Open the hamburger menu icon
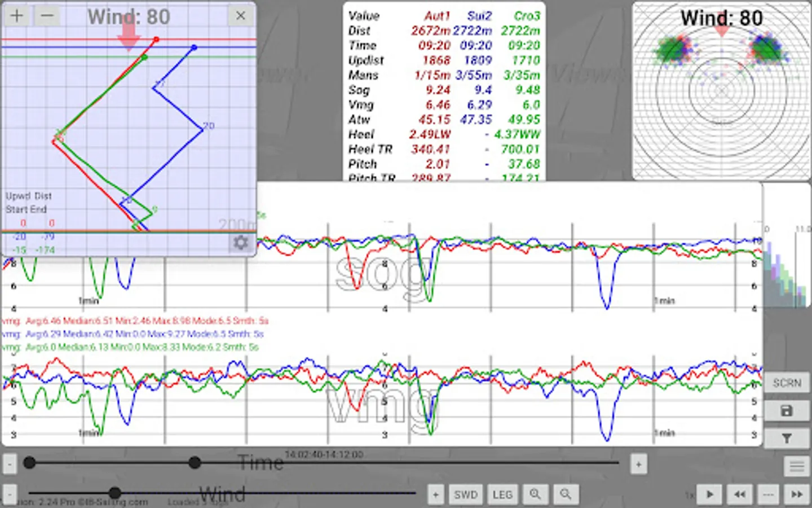This screenshot has width=812, height=508. coord(796,466)
